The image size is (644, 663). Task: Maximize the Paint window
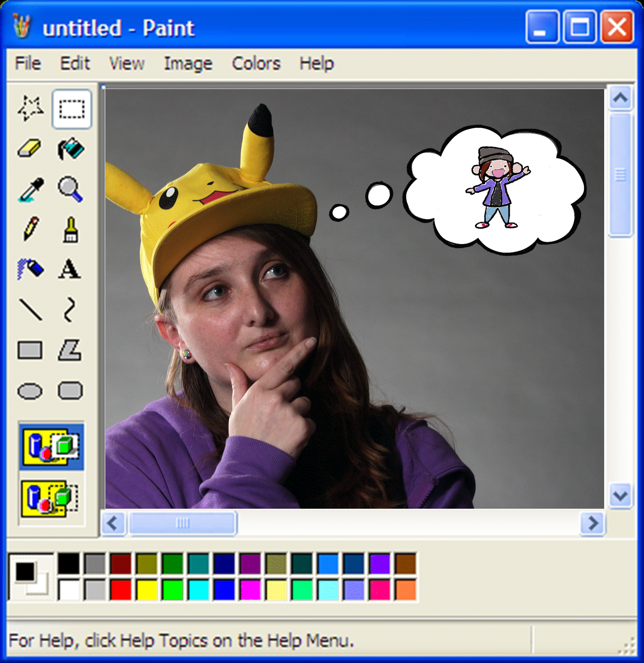pos(580,27)
